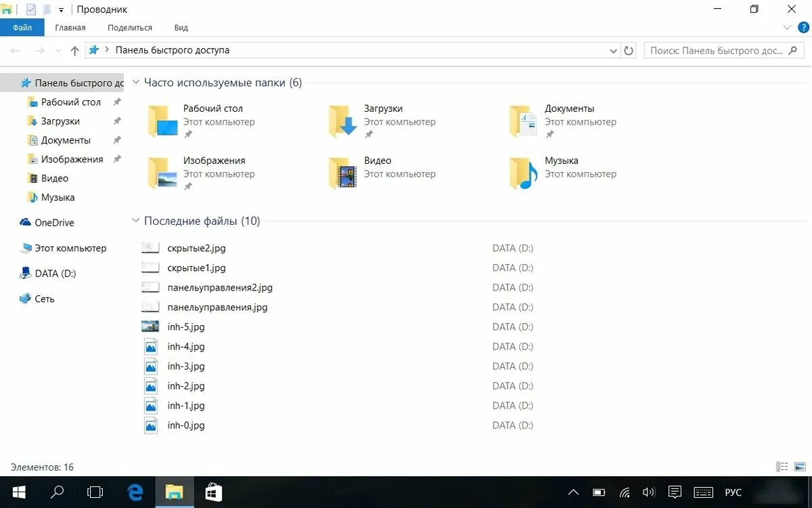
Task: Select the file скрытые1.jpg
Action: (x=196, y=268)
